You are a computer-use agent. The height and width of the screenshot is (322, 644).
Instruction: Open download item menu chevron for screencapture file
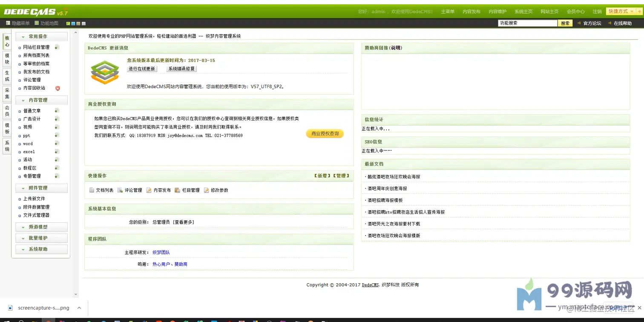79,308
